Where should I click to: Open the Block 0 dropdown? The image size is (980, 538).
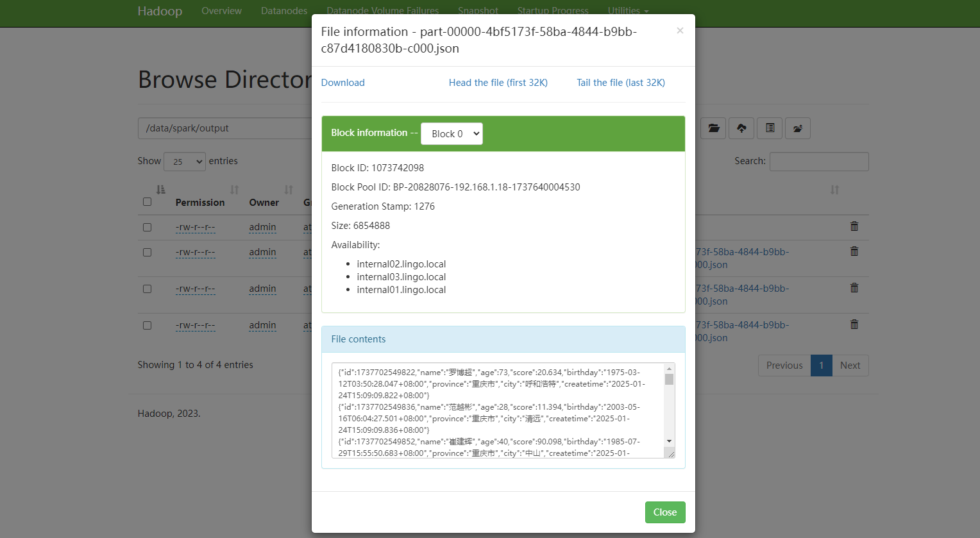click(x=452, y=133)
